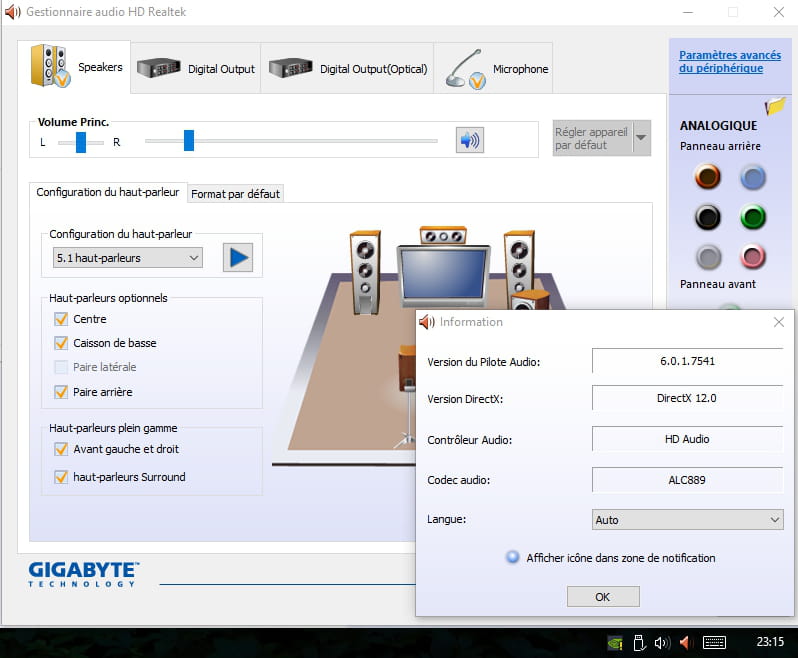Click the mute speaker button beside volume slider
Viewport: 798px width, 658px height.
pyautogui.click(x=469, y=140)
